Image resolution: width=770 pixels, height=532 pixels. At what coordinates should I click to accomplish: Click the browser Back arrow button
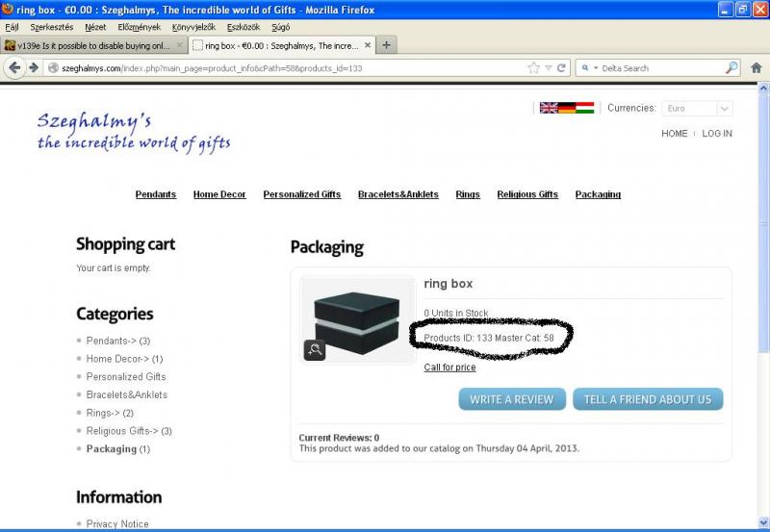tap(14, 67)
